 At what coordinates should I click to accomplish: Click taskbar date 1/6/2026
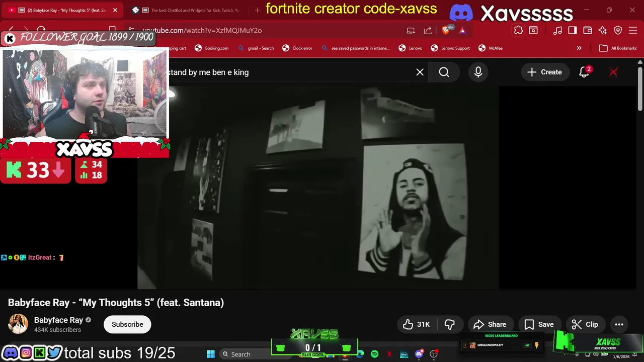620,356
